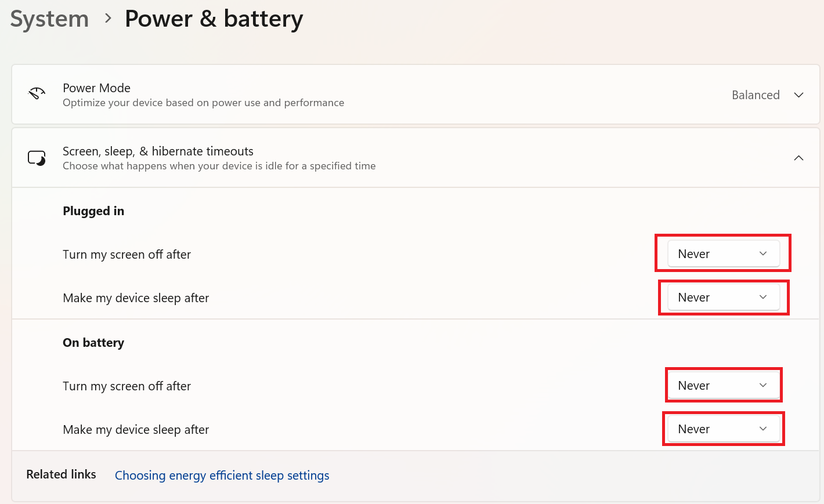Click the Screen, sleep, & hibernate timeouts title
The image size is (824, 504).
(x=158, y=151)
